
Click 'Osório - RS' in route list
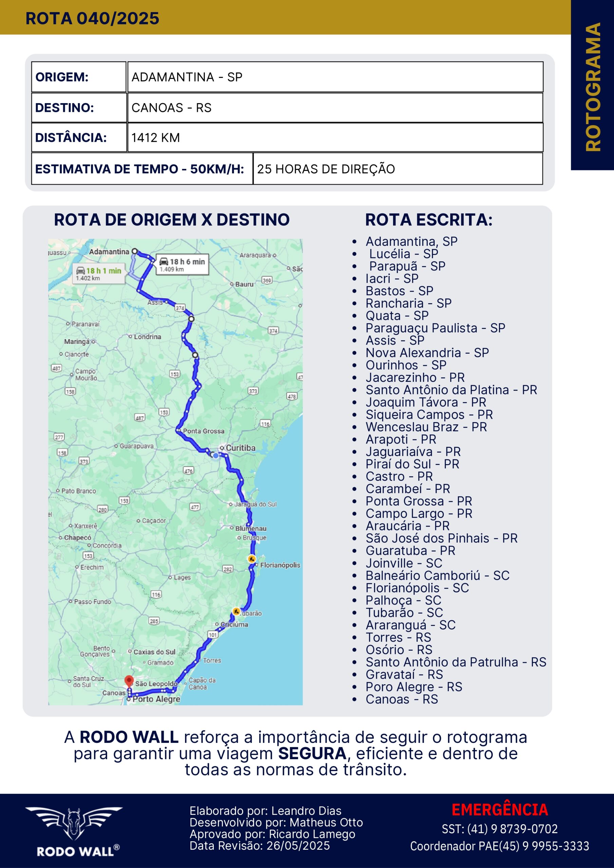pos(399,650)
